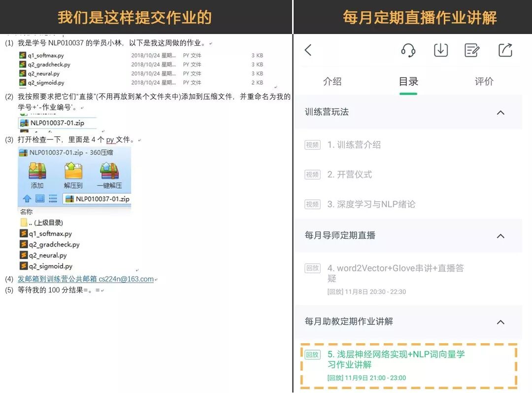Viewport: 532px width, 393px height.
Task: Click the 一键解压 icon in 360压缩
Action: [x=109, y=176]
